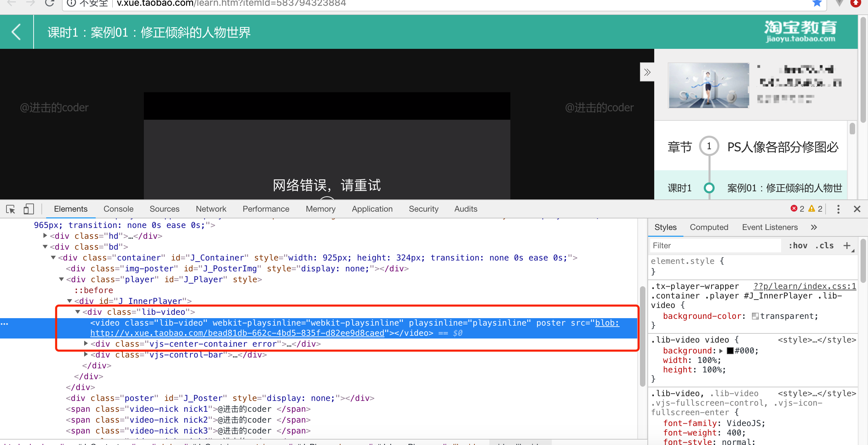Open the Computed styles tab
868x445 pixels.
tap(709, 227)
